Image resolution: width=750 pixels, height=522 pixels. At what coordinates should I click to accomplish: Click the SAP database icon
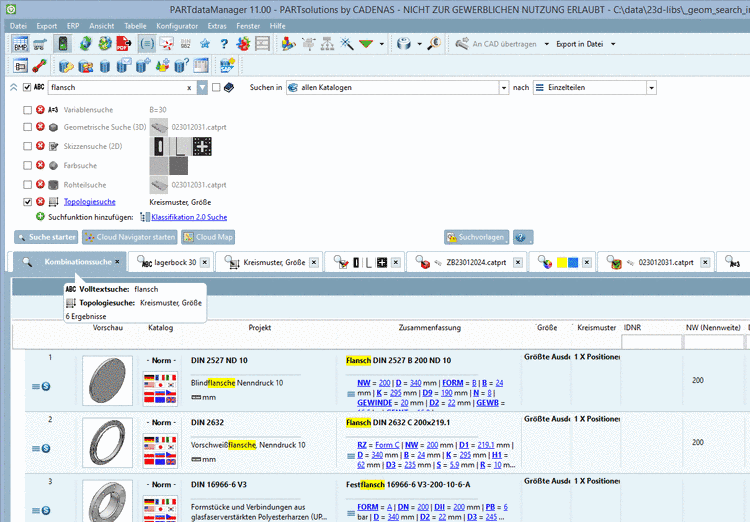pos(227,66)
